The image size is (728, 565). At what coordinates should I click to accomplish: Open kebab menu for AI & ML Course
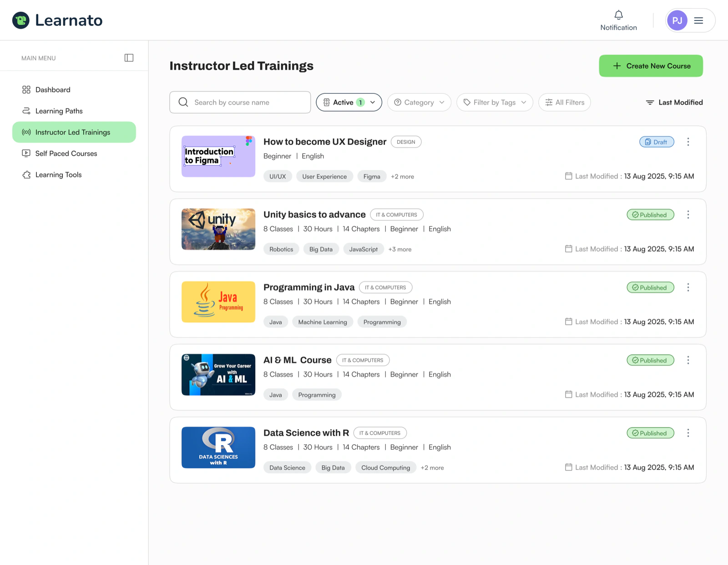pos(688,361)
